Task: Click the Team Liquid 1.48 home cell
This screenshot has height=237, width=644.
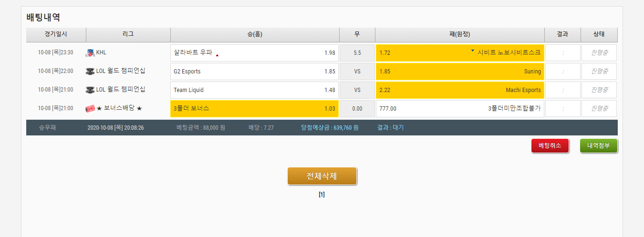Action: (x=254, y=90)
